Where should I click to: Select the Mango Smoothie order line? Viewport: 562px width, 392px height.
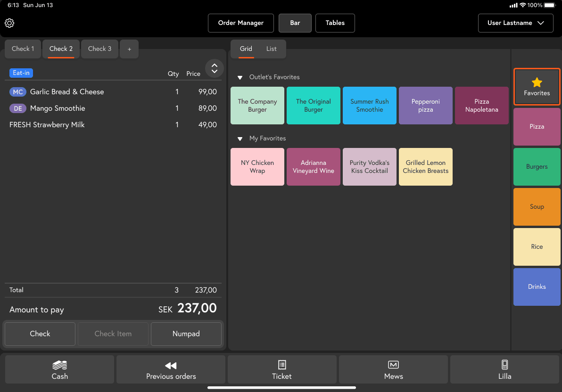[58, 108]
